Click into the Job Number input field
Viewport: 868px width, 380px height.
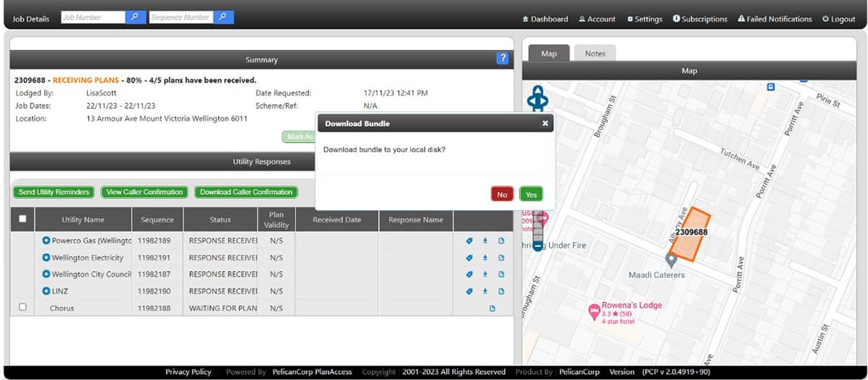(x=93, y=17)
